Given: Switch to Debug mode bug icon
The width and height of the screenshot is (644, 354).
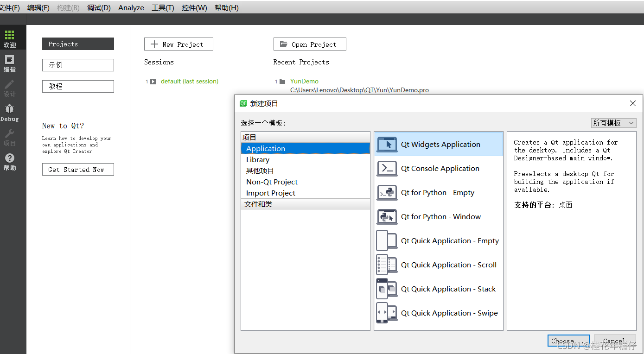Looking at the screenshot, I should [10, 109].
